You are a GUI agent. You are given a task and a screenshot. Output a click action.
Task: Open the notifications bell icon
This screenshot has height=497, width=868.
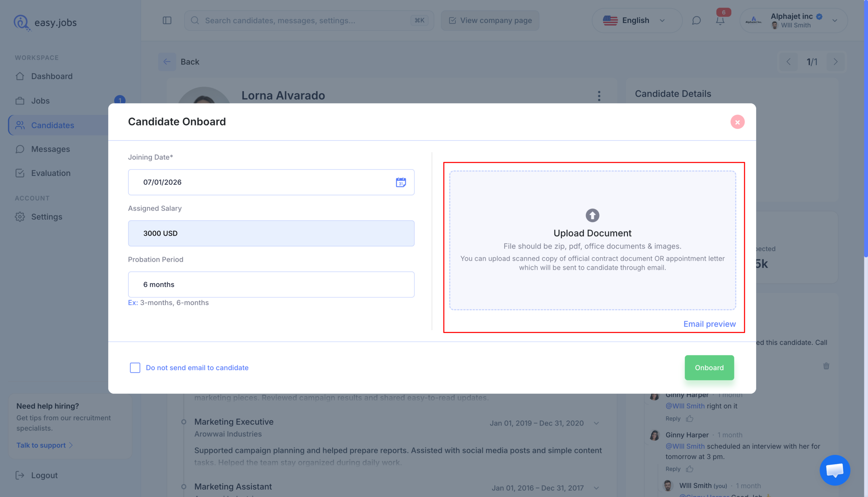[x=719, y=21]
